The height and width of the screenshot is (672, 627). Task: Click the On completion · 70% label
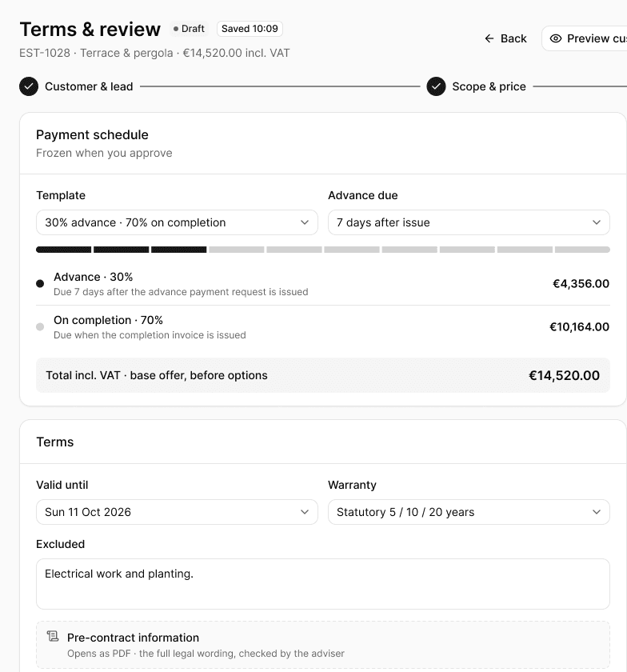(x=108, y=320)
